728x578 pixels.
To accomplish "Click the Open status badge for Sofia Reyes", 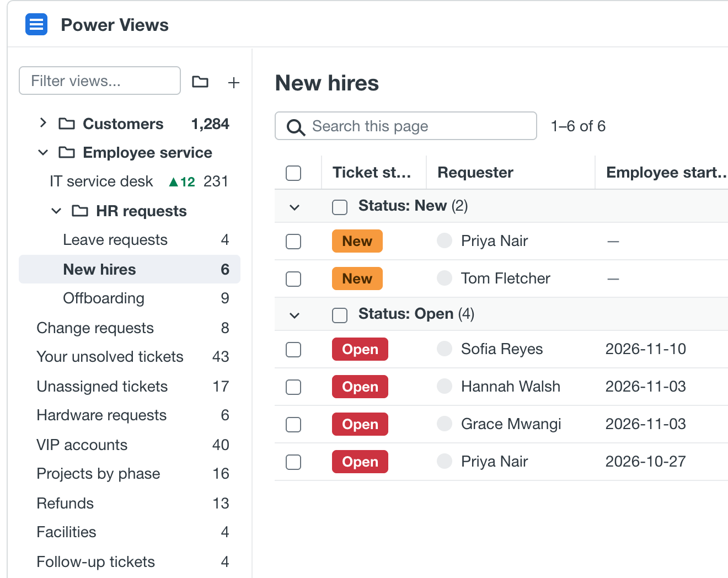I will (x=360, y=349).
